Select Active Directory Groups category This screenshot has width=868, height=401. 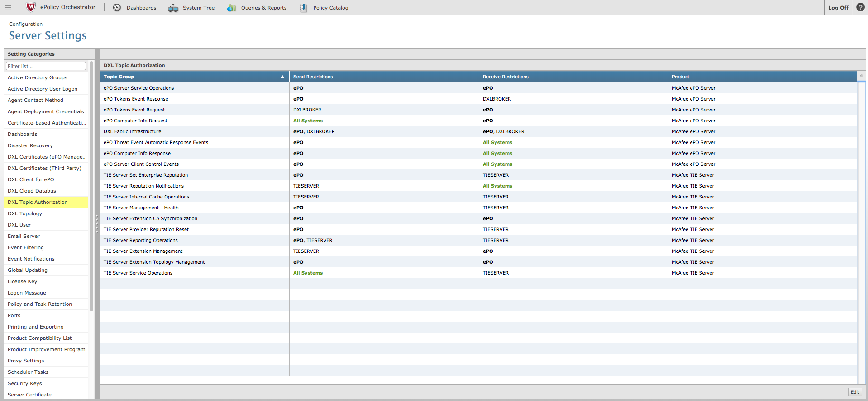tap(46, 77)
